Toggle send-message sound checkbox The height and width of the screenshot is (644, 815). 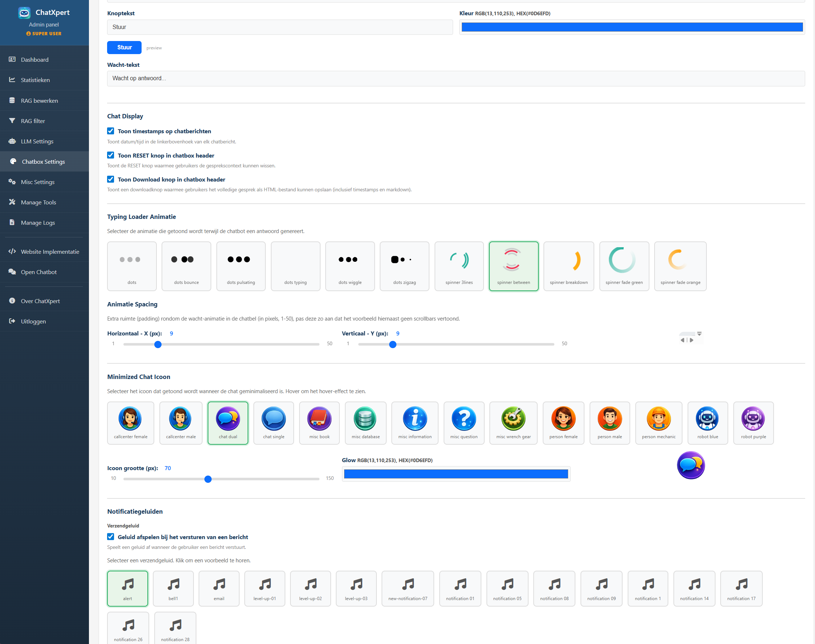tap(110, 537)
